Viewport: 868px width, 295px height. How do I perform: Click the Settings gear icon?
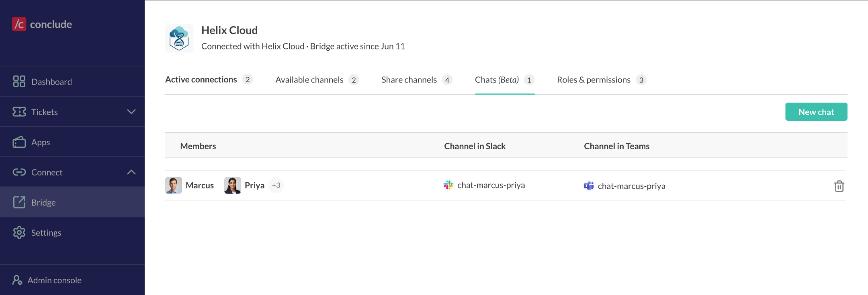point(19,232)
